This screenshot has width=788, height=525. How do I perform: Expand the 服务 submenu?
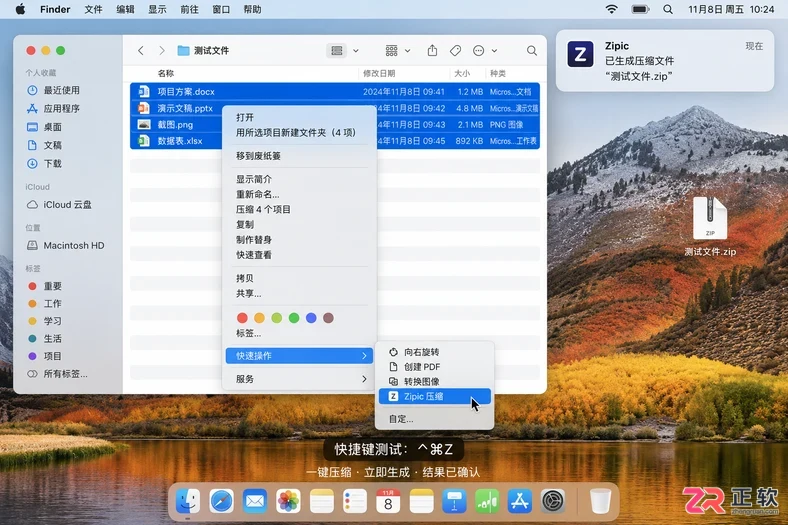[300, 379]
